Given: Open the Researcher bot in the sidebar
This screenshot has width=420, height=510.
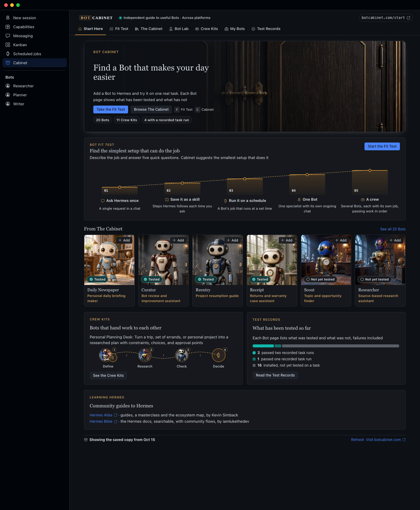Looking at the screenshot, I should pyautogui.click(x=34, y=86).
